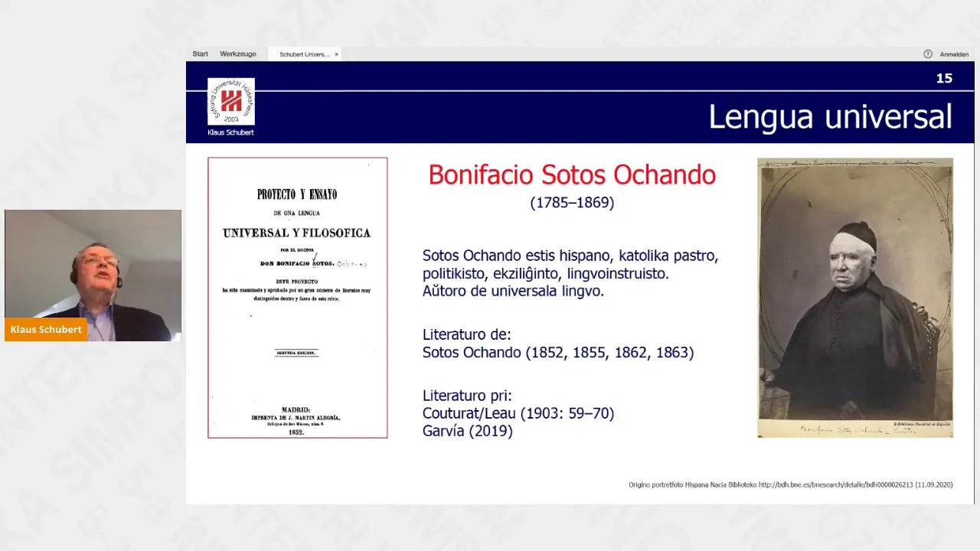
Task: Click the 'Klaus Schubert' caption under the logo
Action: [230, 132]
